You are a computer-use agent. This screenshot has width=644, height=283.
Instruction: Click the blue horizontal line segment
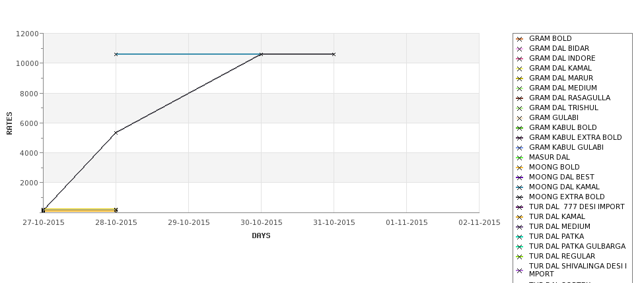point(188,54)
